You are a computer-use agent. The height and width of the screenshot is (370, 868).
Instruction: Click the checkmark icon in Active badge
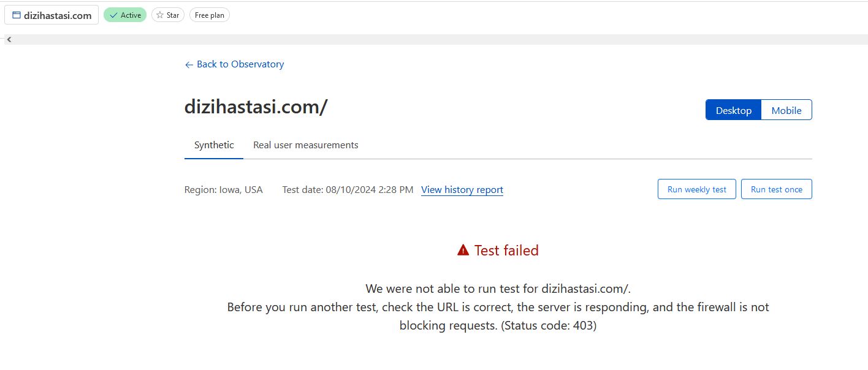pos(113,15)
